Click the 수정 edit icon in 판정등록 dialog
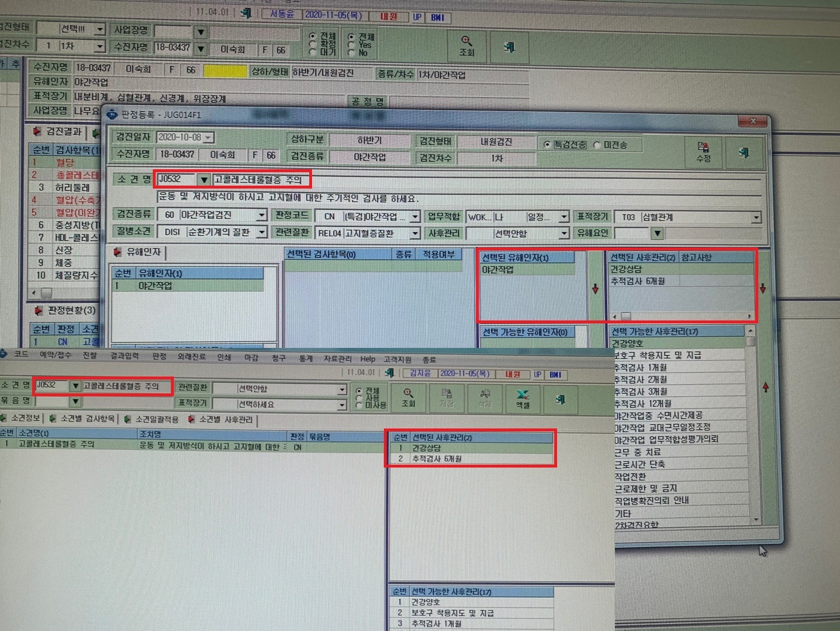 click(703, 152)
